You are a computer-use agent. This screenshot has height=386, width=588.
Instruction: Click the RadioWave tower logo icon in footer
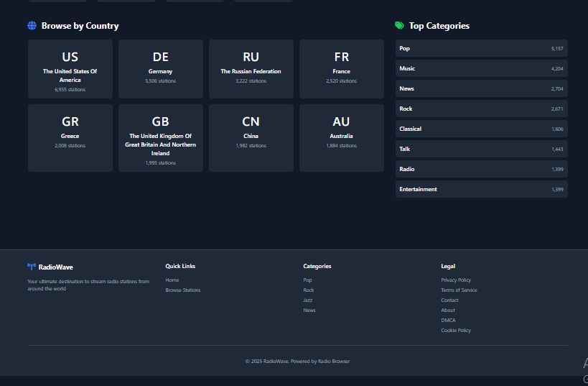tap(31, 267)
